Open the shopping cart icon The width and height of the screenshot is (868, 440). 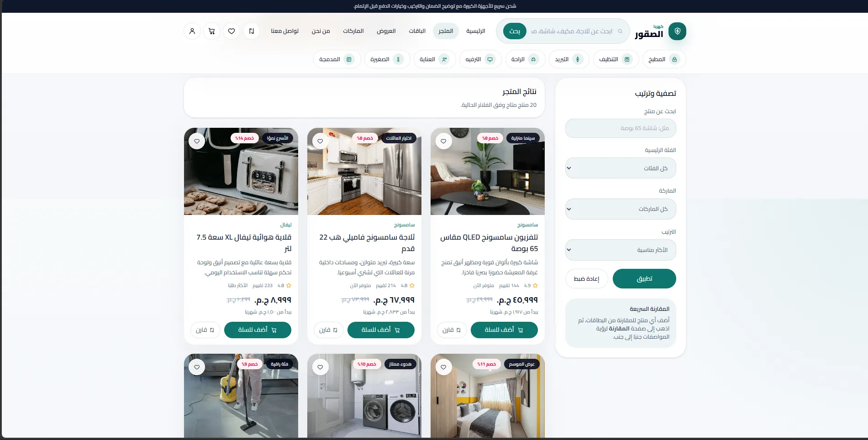(212, 31)
